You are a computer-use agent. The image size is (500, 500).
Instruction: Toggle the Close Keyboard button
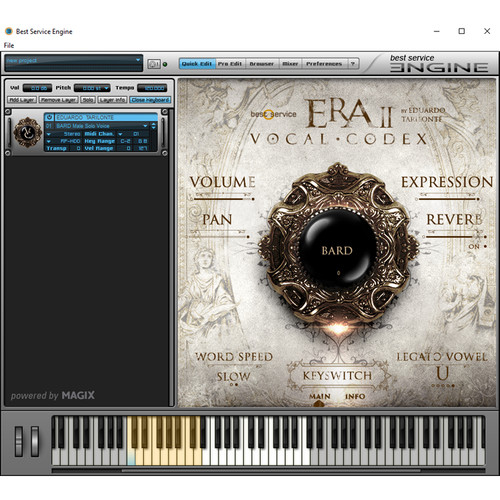pyautogui.click(x=150, y=100)
